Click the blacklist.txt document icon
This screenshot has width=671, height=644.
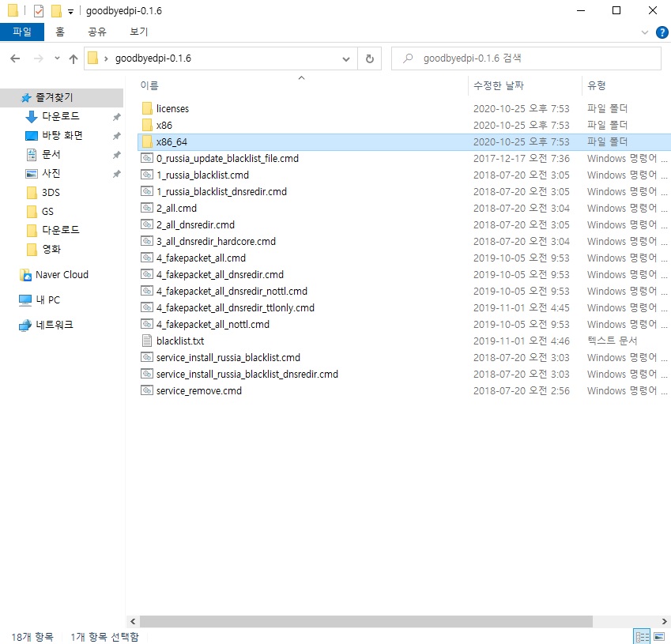pos(147,341)
